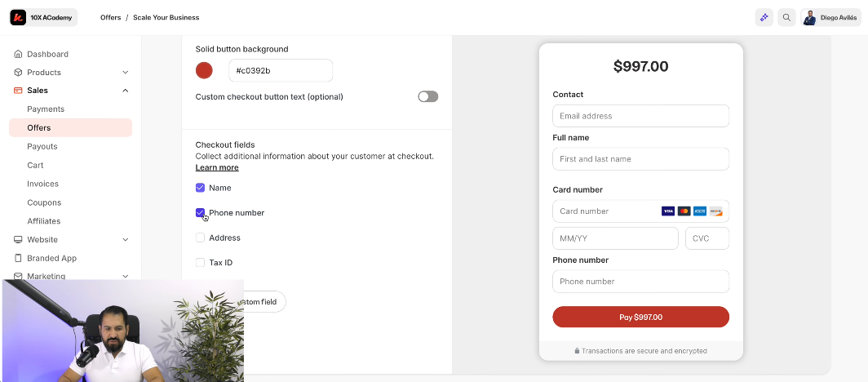Collapse the Sales section chevron
The width and height of the screenshot is (868, 382).
126,91
